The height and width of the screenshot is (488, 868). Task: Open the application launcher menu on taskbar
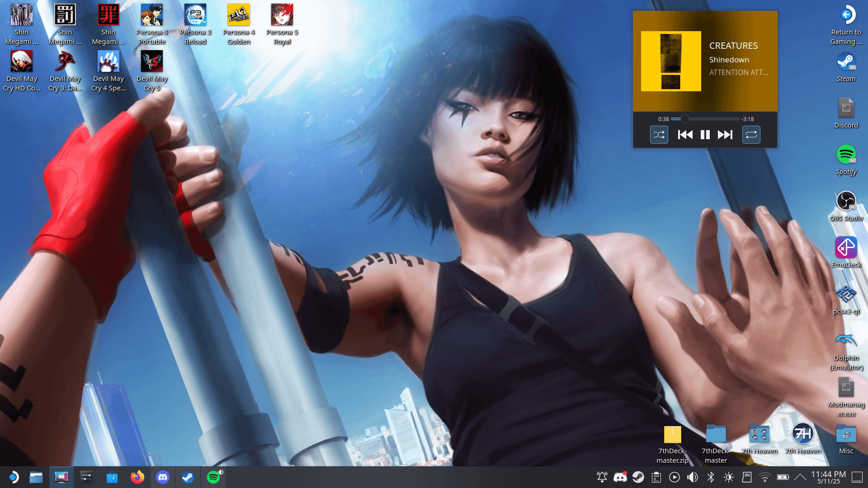14,477
